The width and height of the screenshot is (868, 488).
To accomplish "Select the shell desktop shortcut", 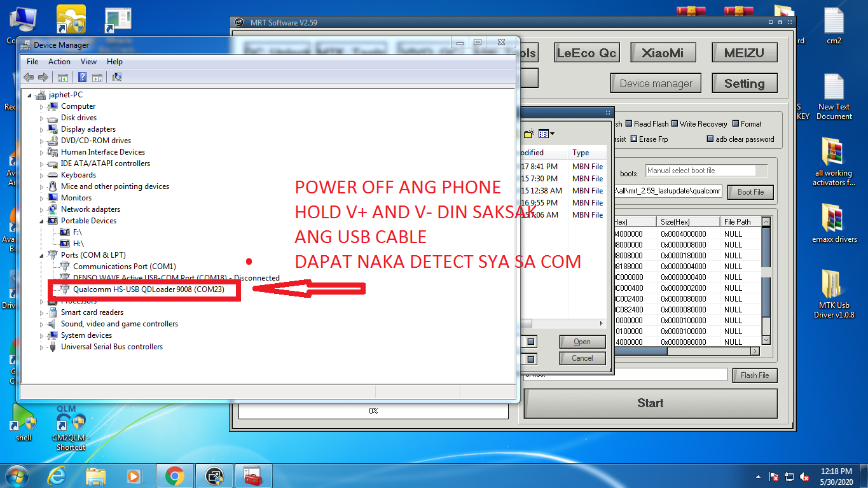I will click(24, 423).
